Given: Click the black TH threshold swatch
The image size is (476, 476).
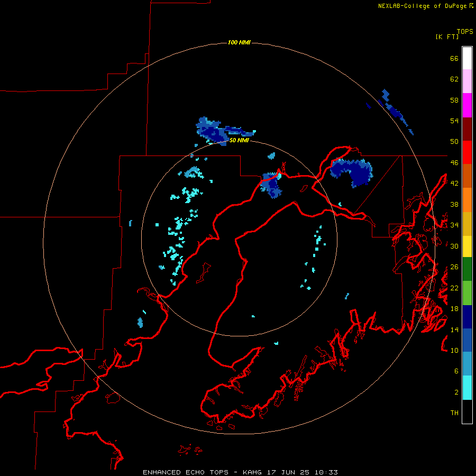Looking at the screenshot, I should coord(467,411).
